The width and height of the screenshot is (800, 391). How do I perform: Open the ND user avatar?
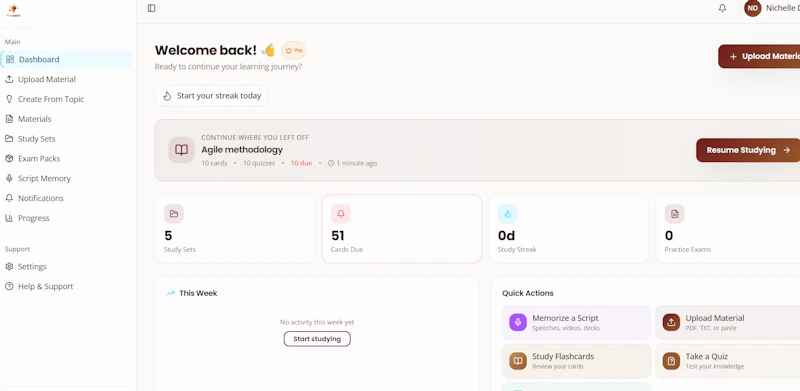[x=753, y=8]
